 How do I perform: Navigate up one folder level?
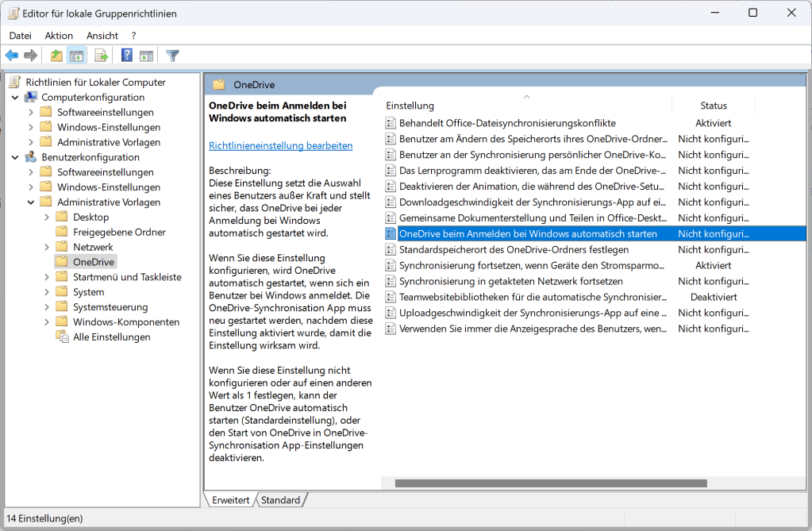coord(56,55)
